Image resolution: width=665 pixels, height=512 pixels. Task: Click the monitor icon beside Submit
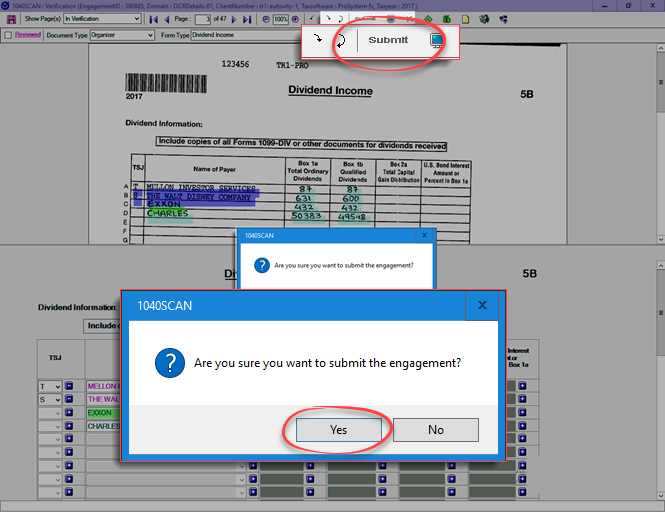tap(435, 41)
